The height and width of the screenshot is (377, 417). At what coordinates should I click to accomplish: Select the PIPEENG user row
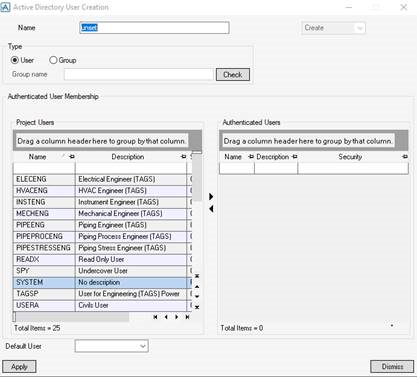click(103, 225)
